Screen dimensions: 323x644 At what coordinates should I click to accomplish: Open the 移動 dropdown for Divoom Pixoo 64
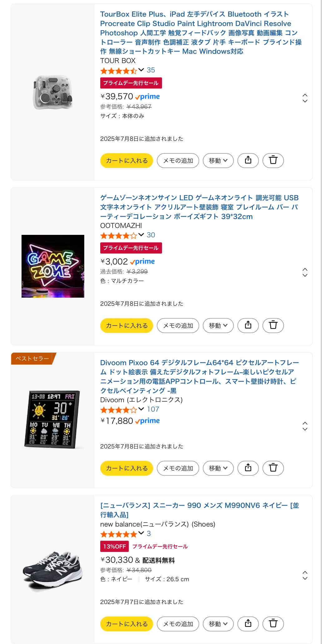[218, 468]
